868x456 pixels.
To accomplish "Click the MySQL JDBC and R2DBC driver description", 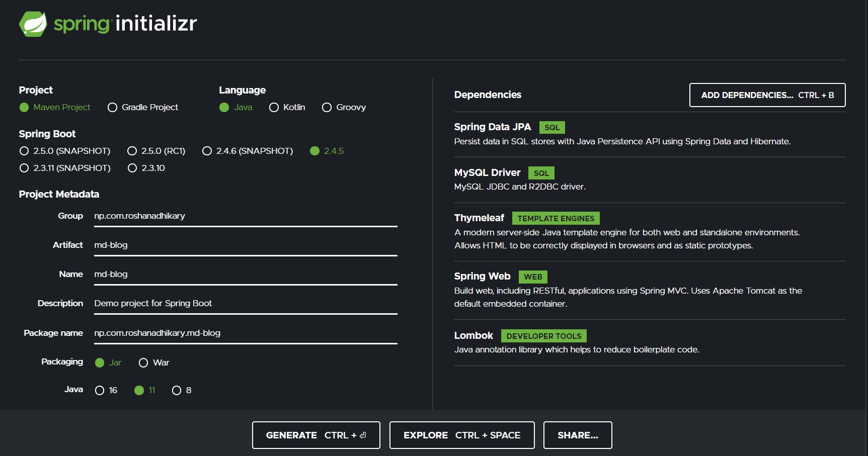I will pyautogui.click(x=520, y=187).
